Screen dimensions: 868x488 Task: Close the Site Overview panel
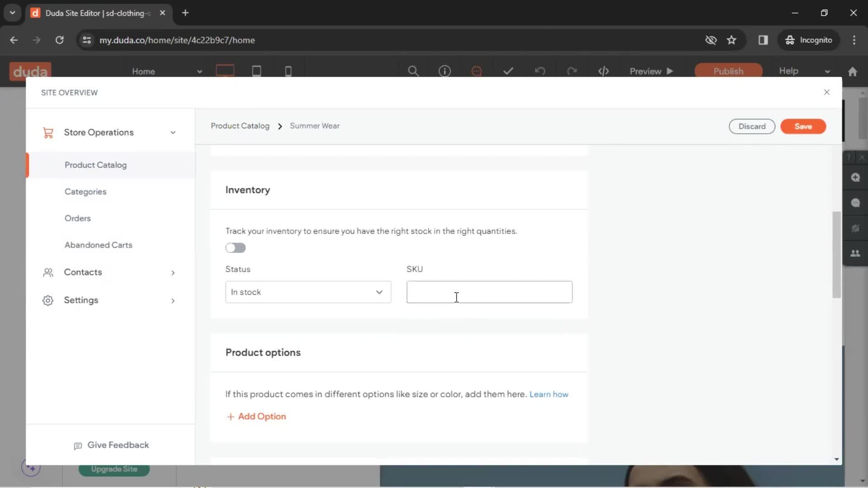[x=827, y=92]
